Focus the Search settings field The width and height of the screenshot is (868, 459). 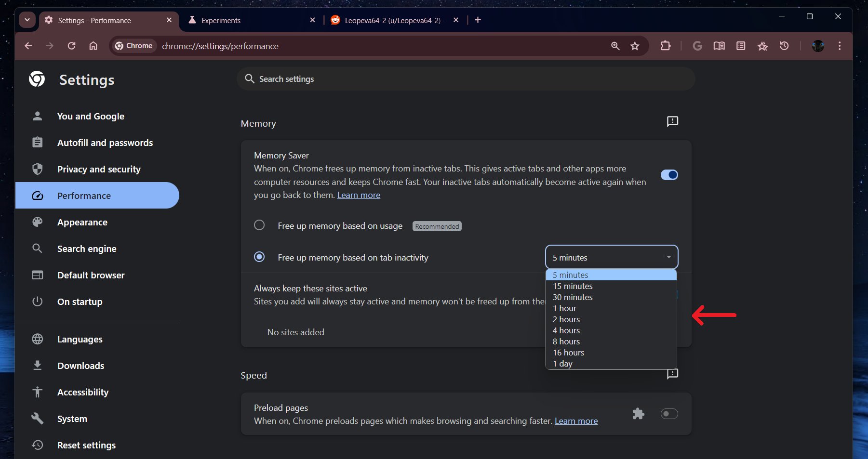click(x=466, y=79)
